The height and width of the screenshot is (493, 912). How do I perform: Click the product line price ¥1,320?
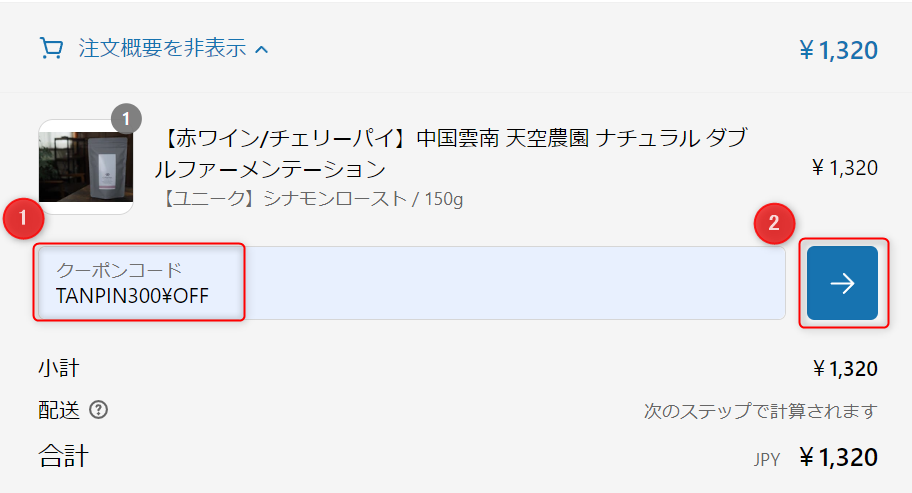point(845,168)
